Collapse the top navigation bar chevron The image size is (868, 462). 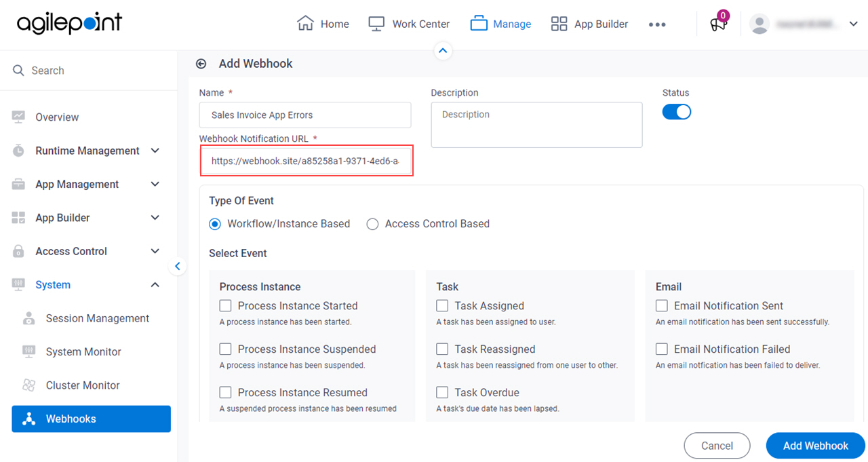(443, 50)
